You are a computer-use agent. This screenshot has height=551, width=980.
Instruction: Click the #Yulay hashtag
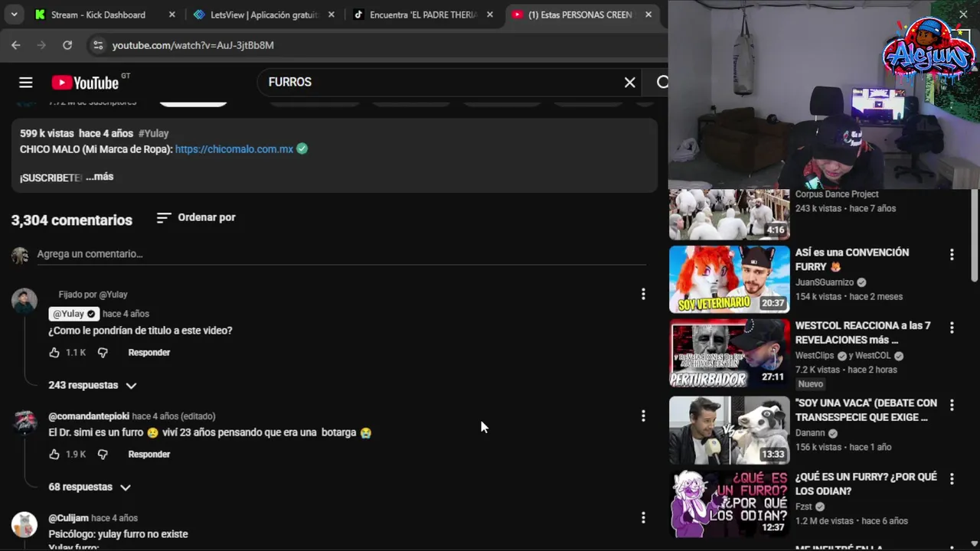coord(153,133)
